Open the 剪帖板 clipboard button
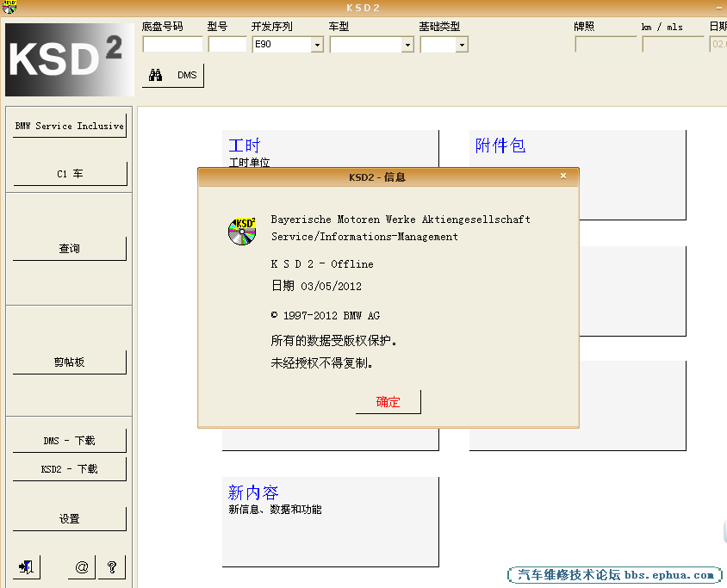The image size is (727, 588). point(70,362)
